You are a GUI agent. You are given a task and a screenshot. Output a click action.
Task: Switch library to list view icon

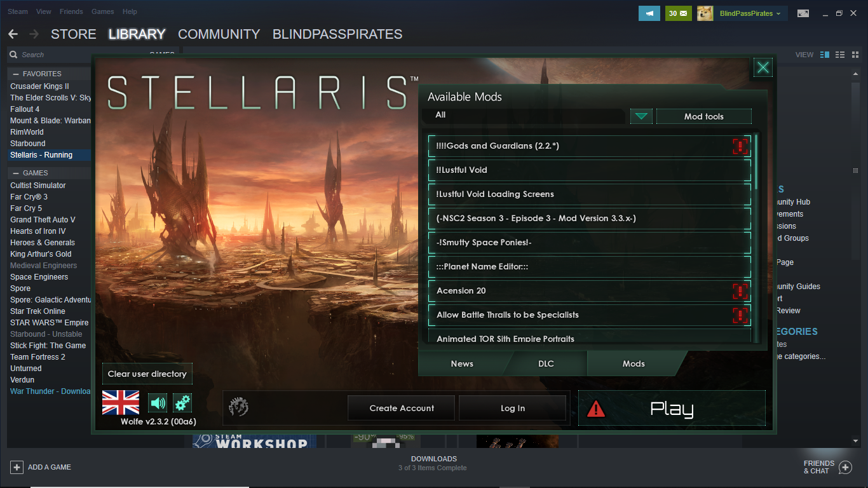point(839,55)
